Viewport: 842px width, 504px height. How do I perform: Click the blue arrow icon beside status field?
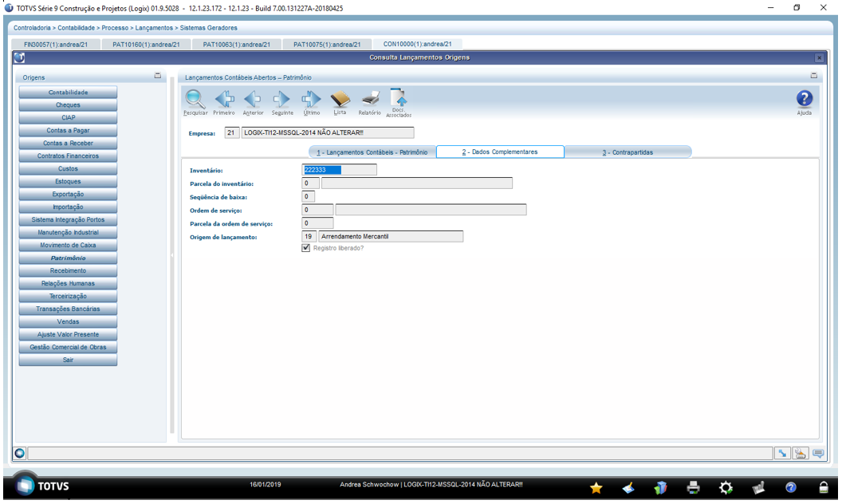(x=782, y=454)
